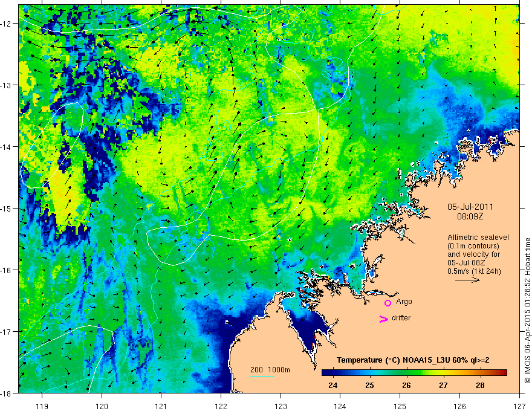The width and height of the screenshot is (532, 411).
Task: Click the magenta Argo circle legend marker
Action: click(x=388, y=303)
